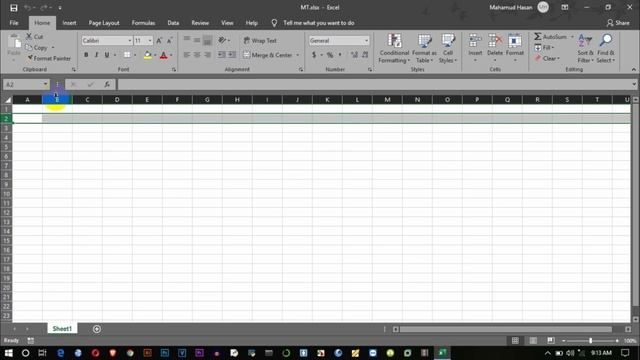Image resolution: width=640 pixels, height=360 pixels.
Task: Switch to the Insert tab
Action: click(x=69, y=23)
